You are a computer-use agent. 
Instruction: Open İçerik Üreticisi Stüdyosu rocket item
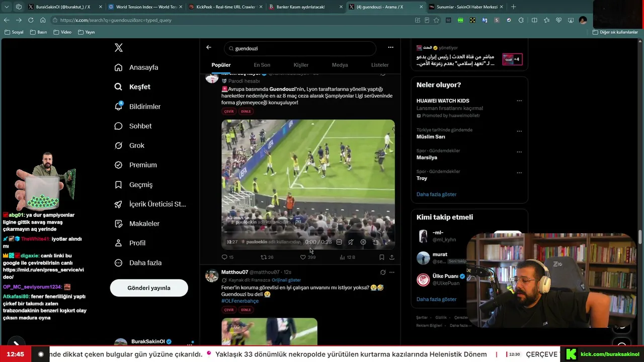click(x=150, y=204)
